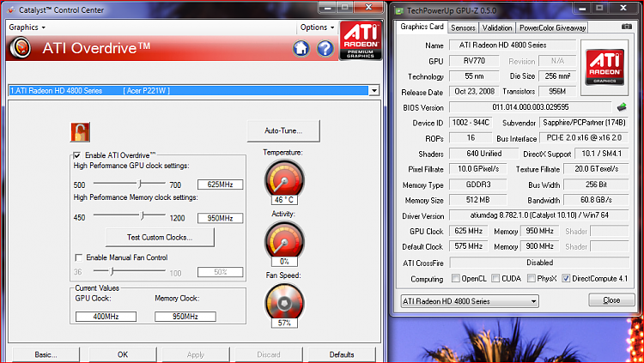The width and height of the screenshot is (644, 363).
Task: Click the Fan Speed gauge dial
Action: tap(284, 303)
